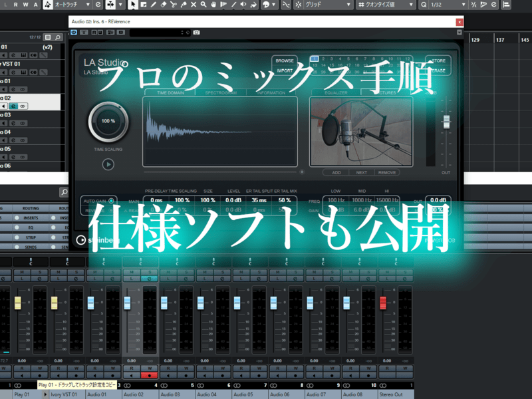Click the BROWSE button in REVerence
This screenshot has height=399, width=532.
285,61
